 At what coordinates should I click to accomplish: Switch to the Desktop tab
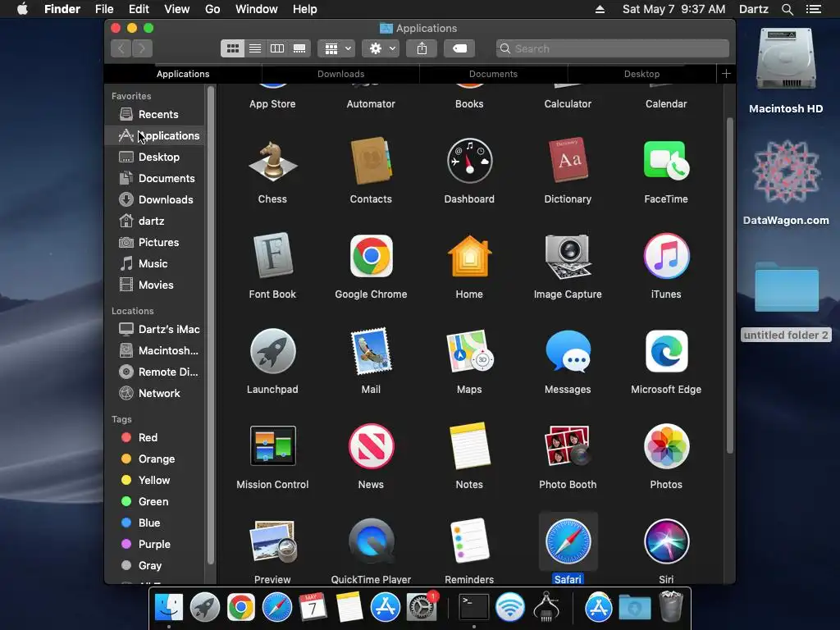(x=641, y=74)
